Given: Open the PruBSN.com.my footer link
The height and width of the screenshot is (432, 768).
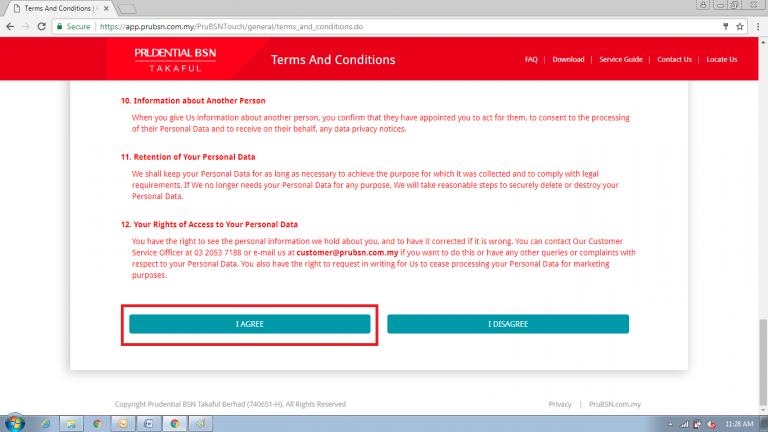Looking at the screenshot, I should pos(614,404).
